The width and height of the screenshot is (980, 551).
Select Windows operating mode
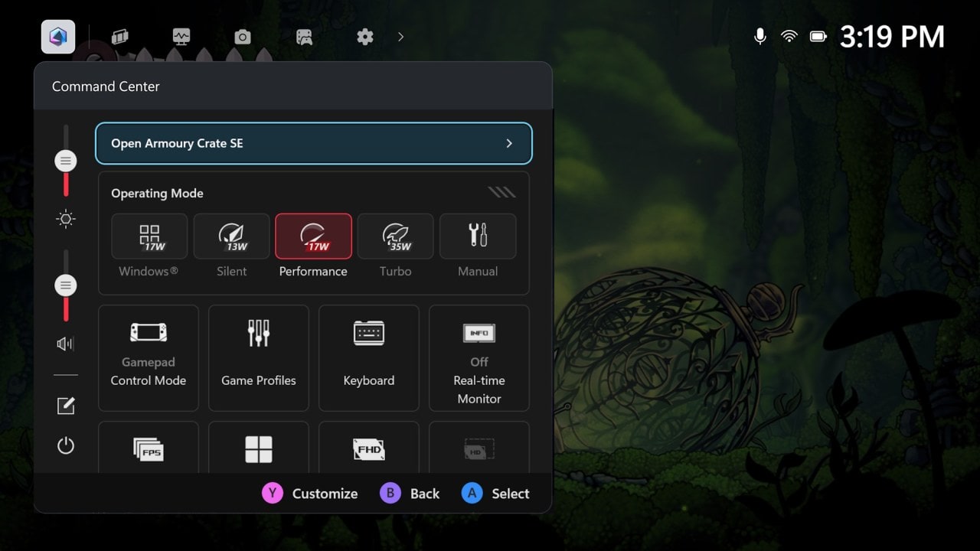tap(149, 236)
